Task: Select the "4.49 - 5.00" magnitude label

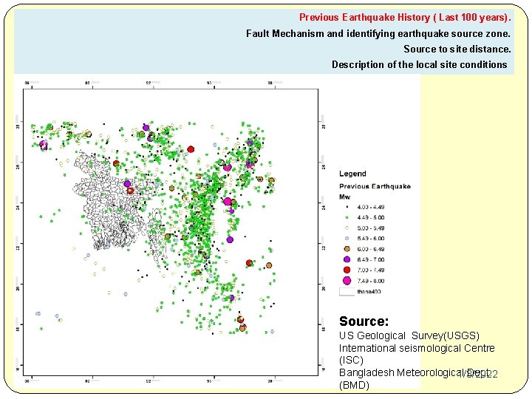Action: [x=370, y=217]
